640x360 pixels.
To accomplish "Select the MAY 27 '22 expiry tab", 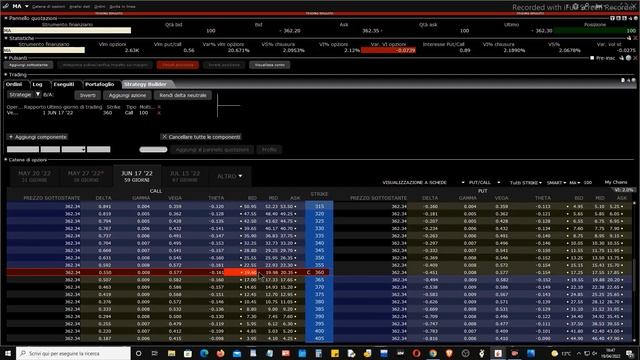I will pyautogui.click(x=86, y=176).
